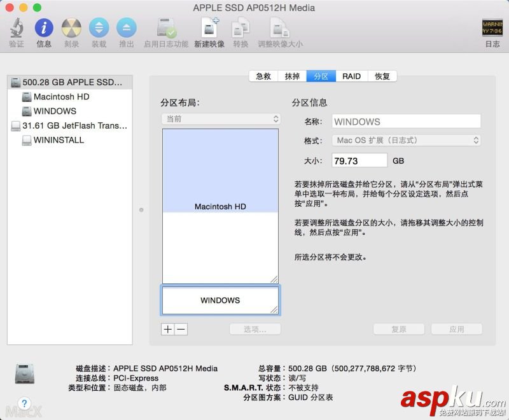This screenshot has width=509, height=420.
Task: Click the Size field showing 79.73
Action: pos(359,160)
